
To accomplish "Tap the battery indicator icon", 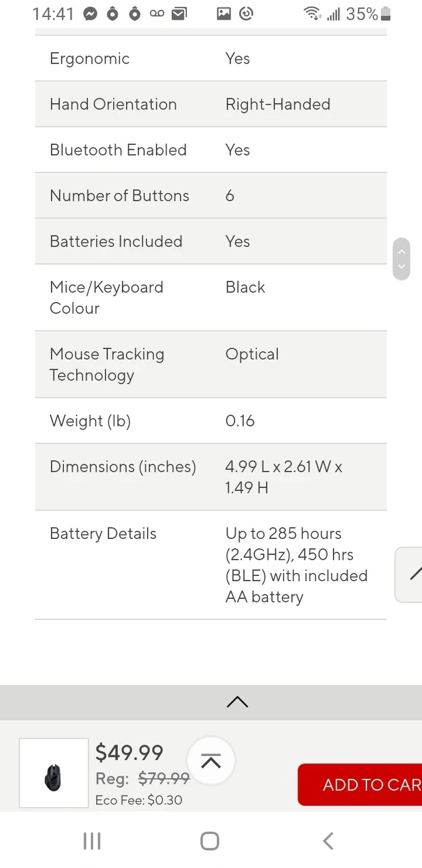I will coord(385,13).
